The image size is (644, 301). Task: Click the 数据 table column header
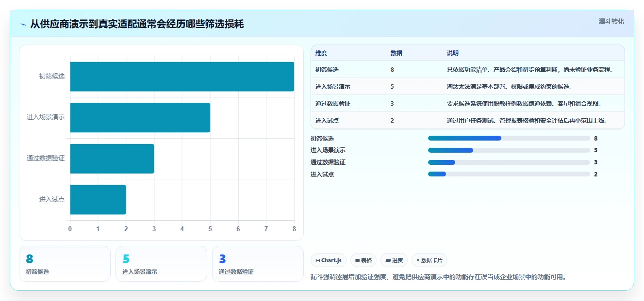396,53
